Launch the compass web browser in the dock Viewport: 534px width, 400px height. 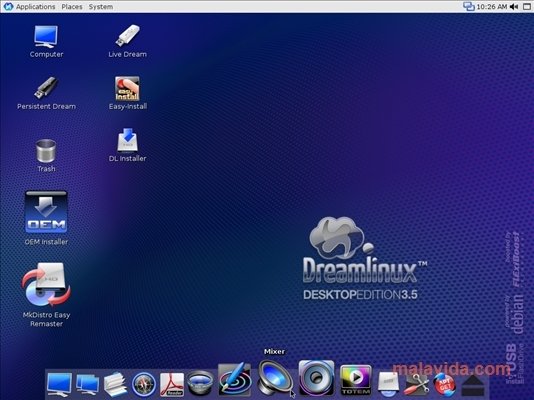144,384
